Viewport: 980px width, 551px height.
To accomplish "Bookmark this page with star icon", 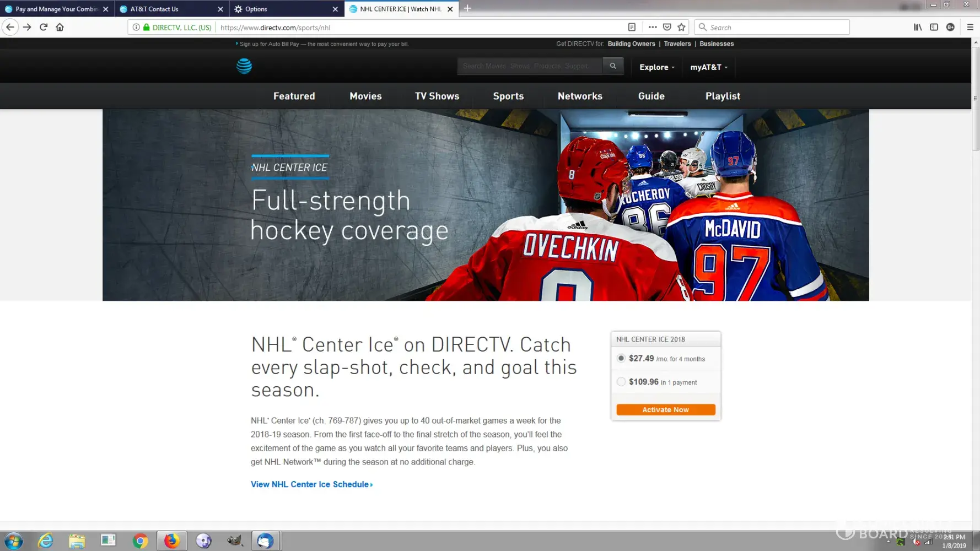I will [x=682, y=27].
